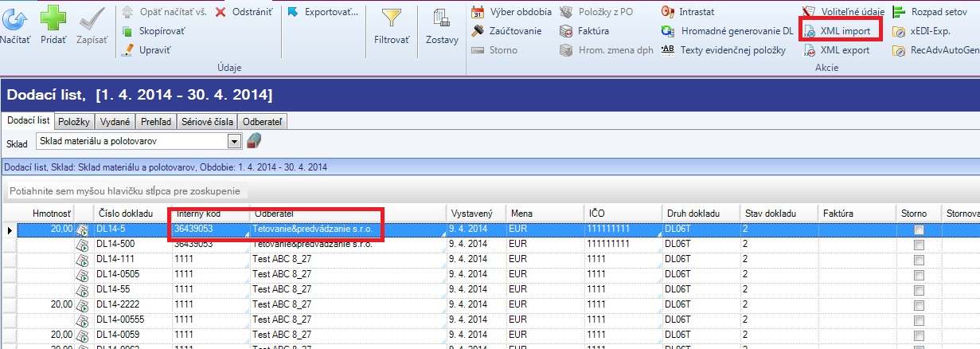Open Zostavy reports icon
The image size is (980, 349).
(441, 18)
